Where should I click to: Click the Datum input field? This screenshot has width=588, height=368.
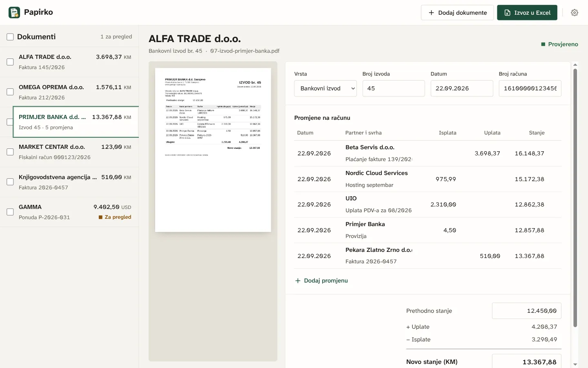tap(462, 88)
